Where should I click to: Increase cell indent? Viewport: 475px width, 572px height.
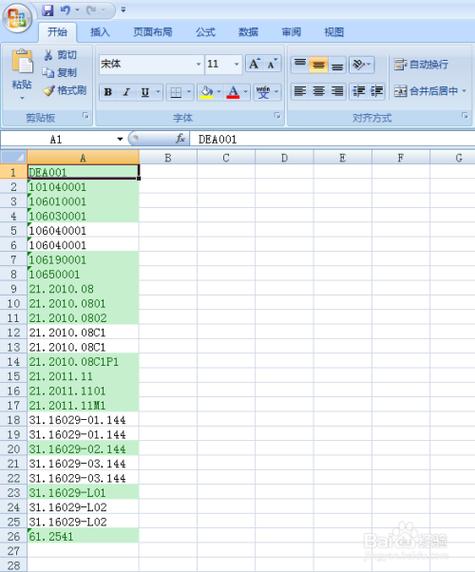[376, 91]
